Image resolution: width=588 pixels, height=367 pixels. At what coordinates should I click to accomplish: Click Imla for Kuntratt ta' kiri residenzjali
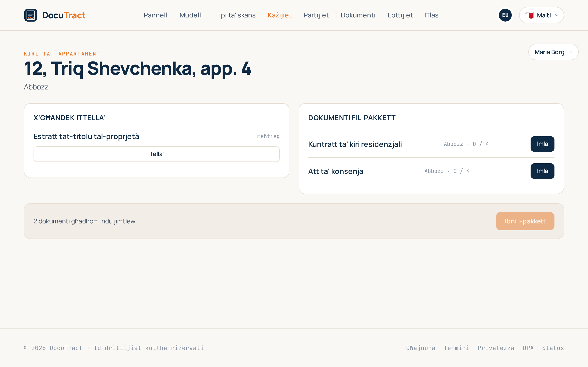click(542, 144)
